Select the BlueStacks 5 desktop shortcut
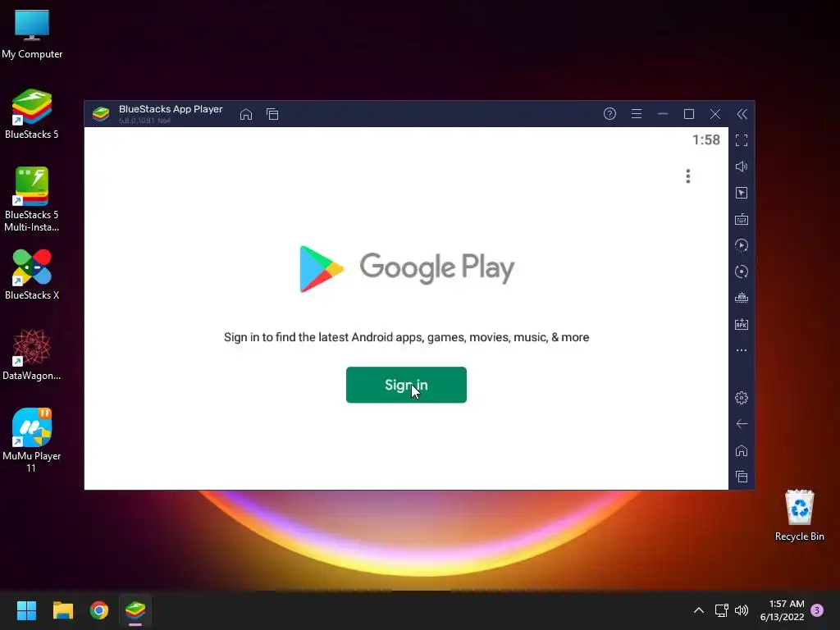Screen dimensions: 840x630 tap(32, 114)
